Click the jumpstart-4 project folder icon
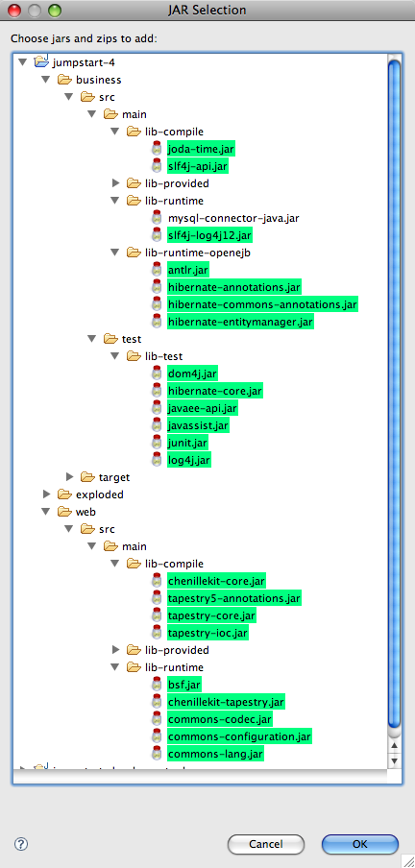 [x=41, y=62]
